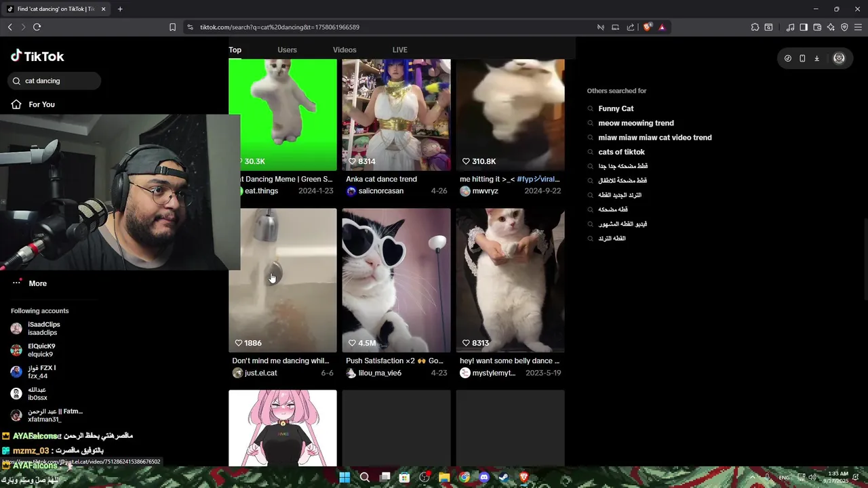Launch Steam from taskbar
This screenshot has height=488, width=868.
coord(504,477)
